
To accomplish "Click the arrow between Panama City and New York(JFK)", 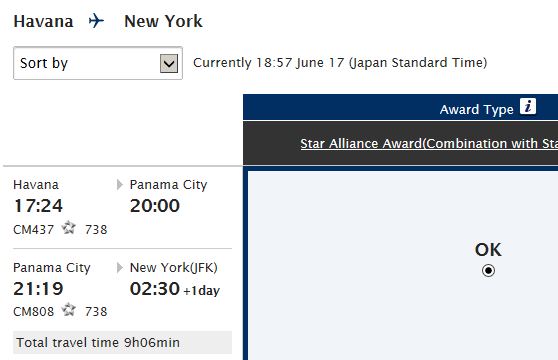I will click(120, 268).
